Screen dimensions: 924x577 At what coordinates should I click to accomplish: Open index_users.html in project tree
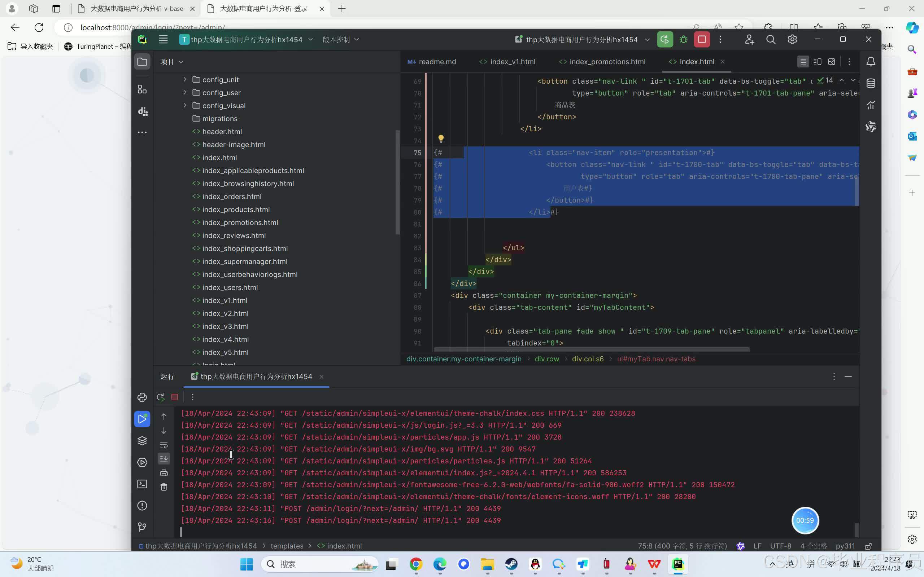[230, 287]
